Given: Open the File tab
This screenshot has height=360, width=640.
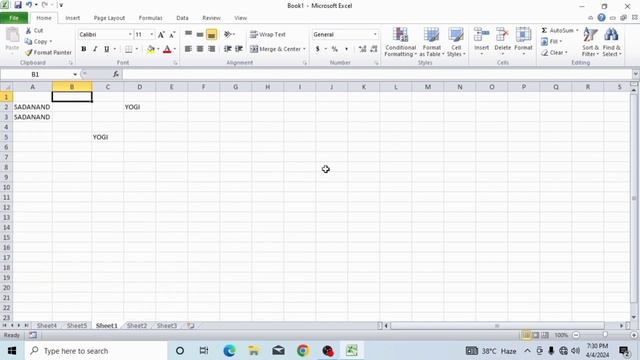Looking at the screenshot, I should [14, 18].
